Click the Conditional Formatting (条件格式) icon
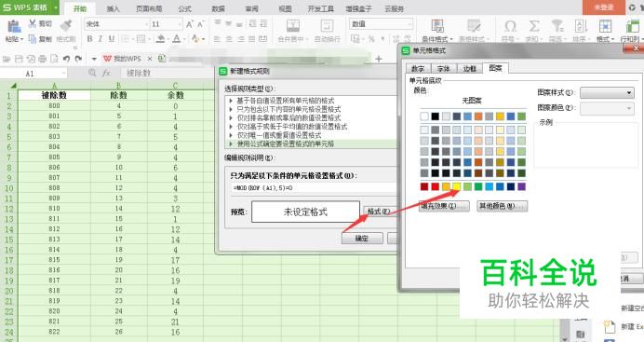 point(437,25)
